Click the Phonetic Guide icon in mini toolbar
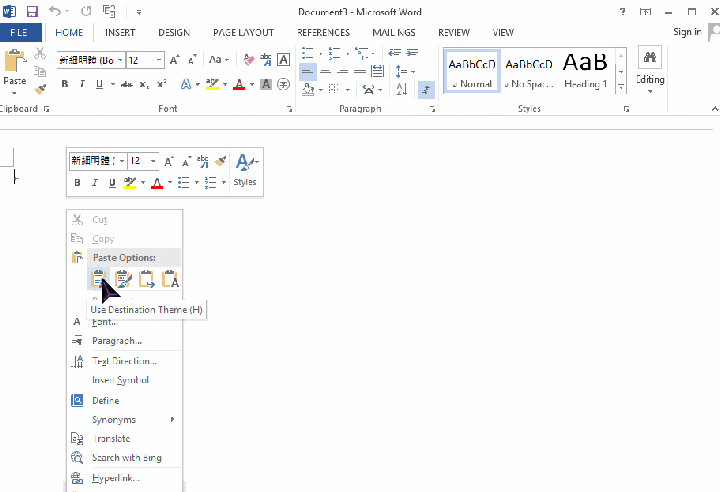The image size is (720, 492). (202, 161)
